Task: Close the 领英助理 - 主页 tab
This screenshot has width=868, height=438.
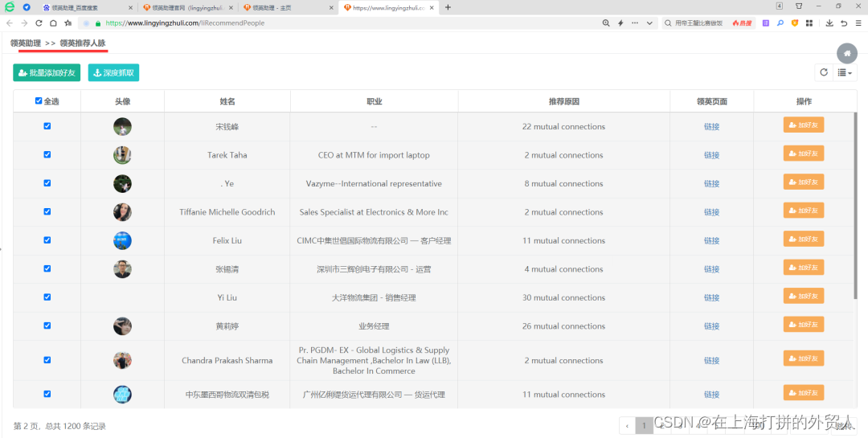Action: pyautogui.click(x=332, y=8)
